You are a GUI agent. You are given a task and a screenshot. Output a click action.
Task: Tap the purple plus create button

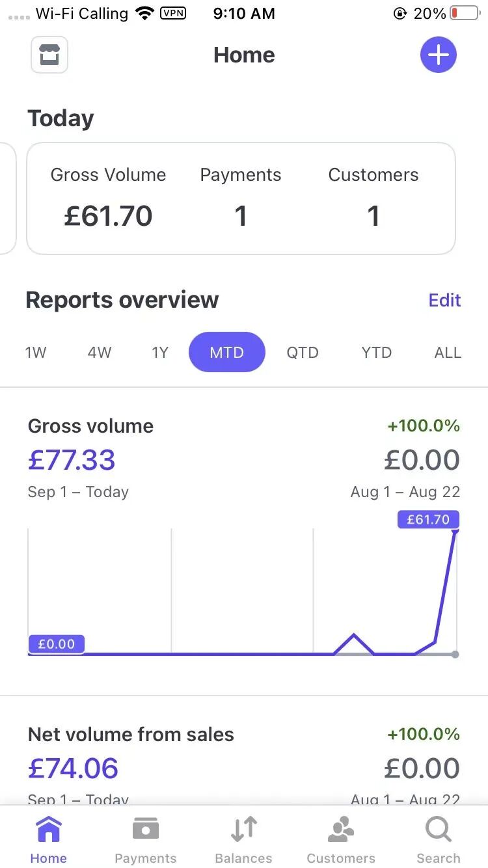click(439, 55)
